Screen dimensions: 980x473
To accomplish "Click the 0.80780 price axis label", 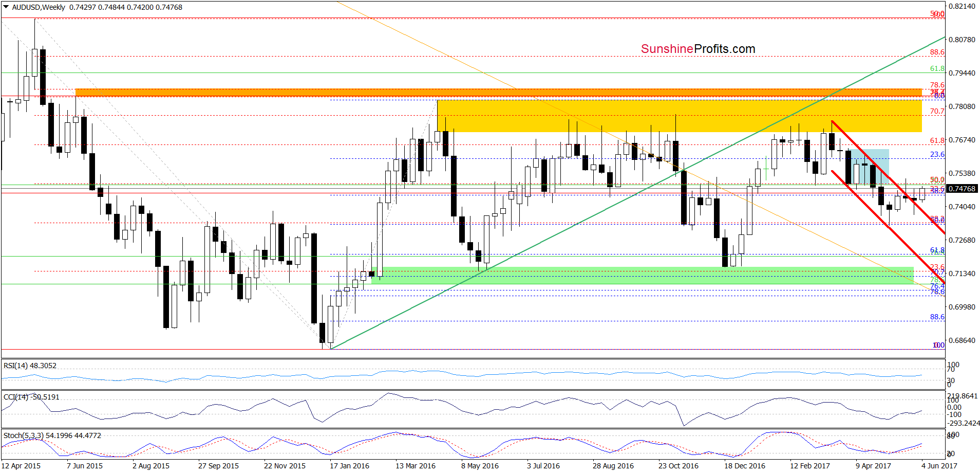I will tap(962, 40).
